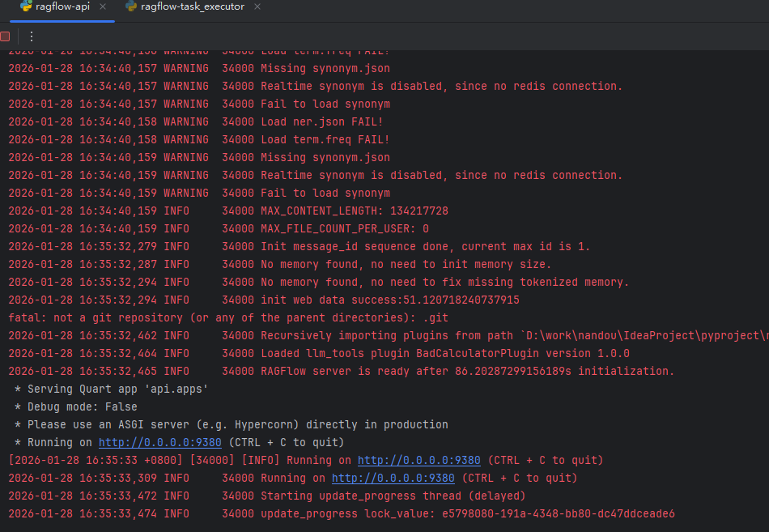Image resolution: width=769 pixels, height=532 pixels.
Task: Click the Python icon on ragflow-api tab
Action: pos(26,6)
